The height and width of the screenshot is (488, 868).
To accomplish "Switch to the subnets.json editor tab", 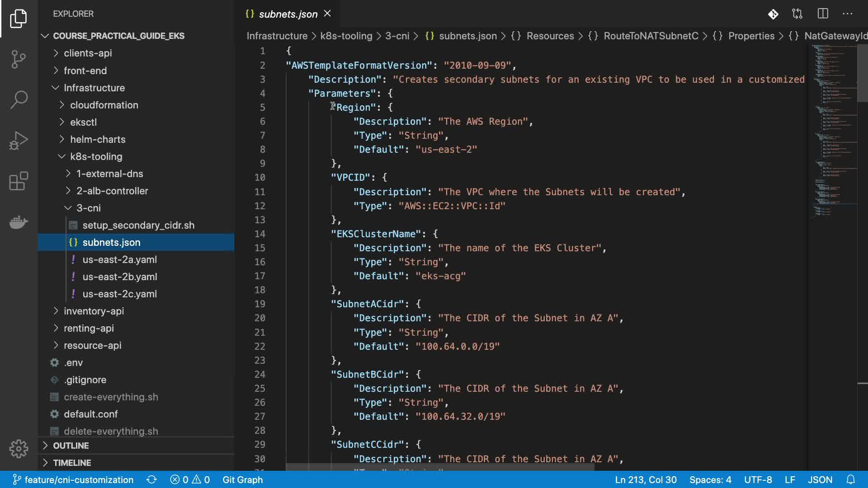I will click(288, 14).
